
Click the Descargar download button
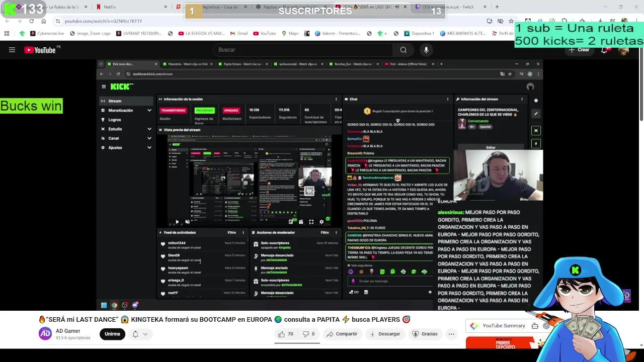(x=385, y=334)
